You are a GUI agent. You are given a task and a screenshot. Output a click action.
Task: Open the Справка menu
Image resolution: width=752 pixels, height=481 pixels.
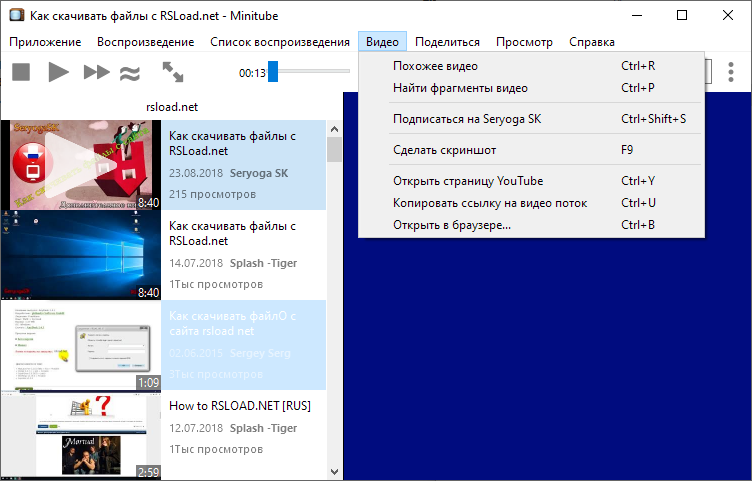[592, 42]
